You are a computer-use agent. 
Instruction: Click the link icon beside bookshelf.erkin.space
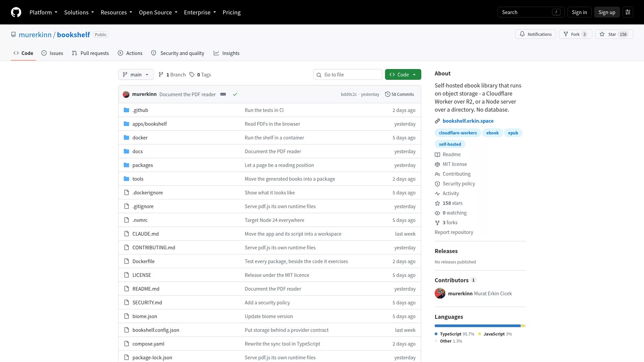click(437, 121)
